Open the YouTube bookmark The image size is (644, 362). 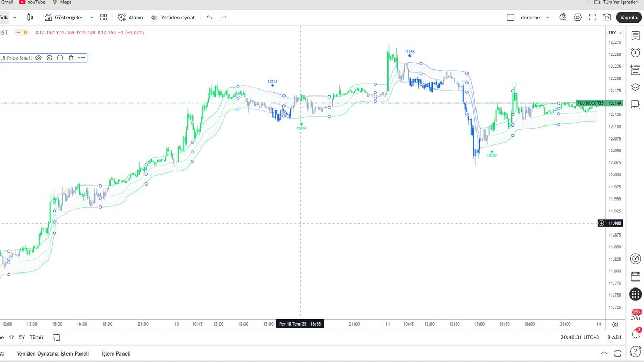click(32, 2)
